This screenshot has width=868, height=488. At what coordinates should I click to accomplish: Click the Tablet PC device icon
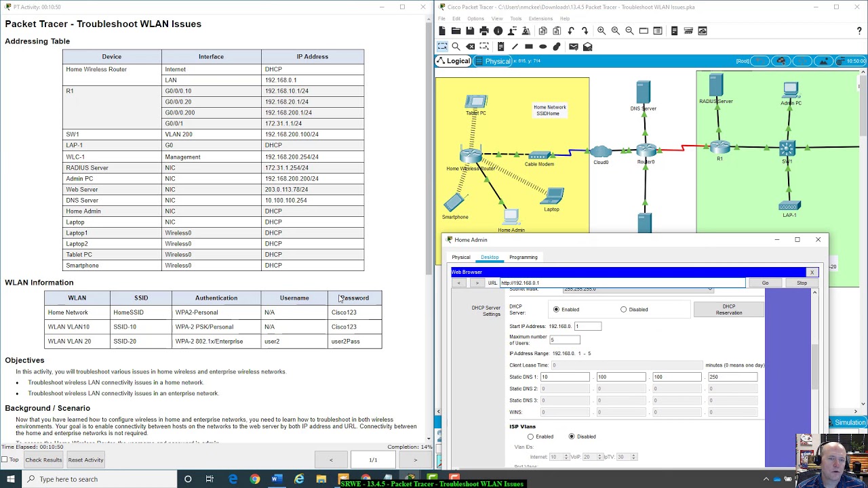pos(476,102)
